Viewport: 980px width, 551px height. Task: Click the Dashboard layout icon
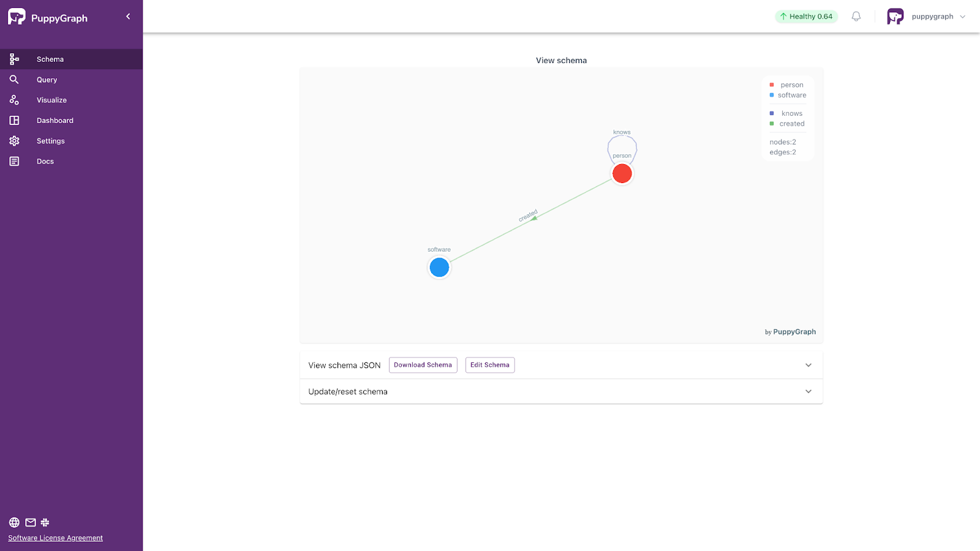(x=14, y=121)
